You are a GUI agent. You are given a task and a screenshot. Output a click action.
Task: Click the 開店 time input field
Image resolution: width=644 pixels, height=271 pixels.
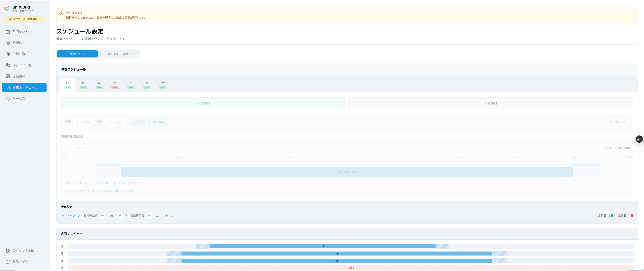coord(84,122)
